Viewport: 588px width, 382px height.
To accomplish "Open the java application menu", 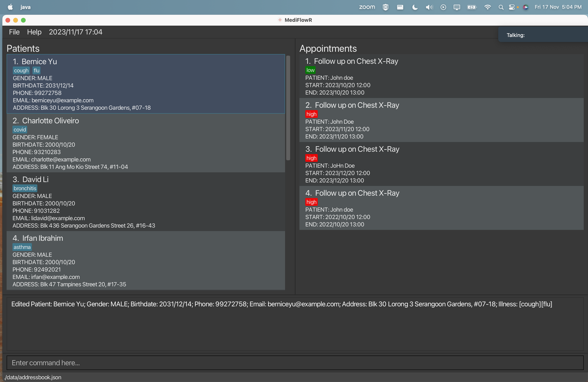I will (25, 7).
